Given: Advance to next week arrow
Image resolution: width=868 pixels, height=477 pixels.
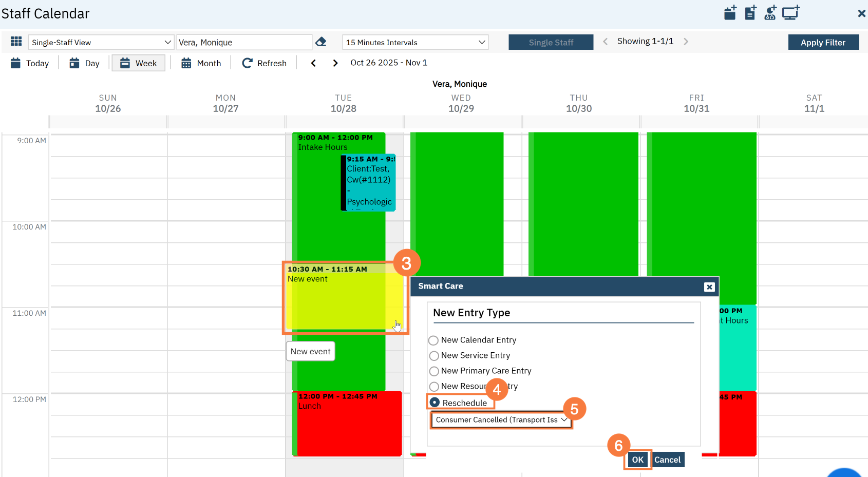Looking at the screenshot, I should coord(335,63).
